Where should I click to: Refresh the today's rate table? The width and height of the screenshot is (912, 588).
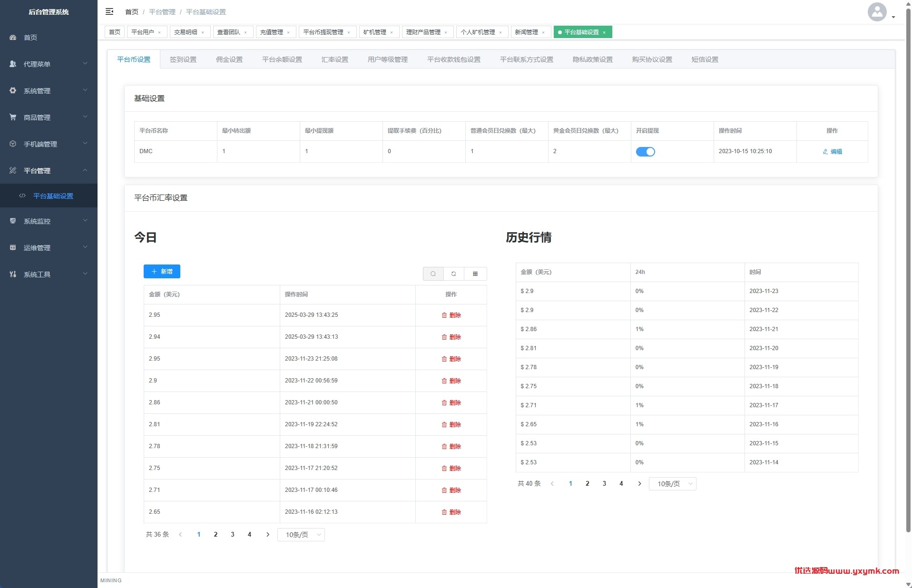click(x=454, y=274)
